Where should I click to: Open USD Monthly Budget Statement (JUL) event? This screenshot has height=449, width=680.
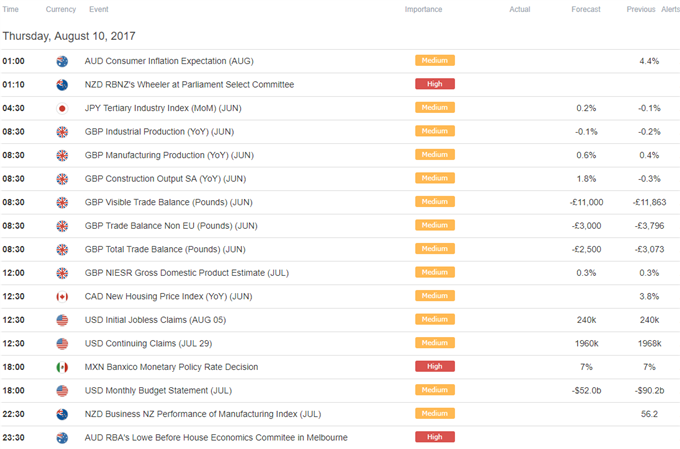158,391
